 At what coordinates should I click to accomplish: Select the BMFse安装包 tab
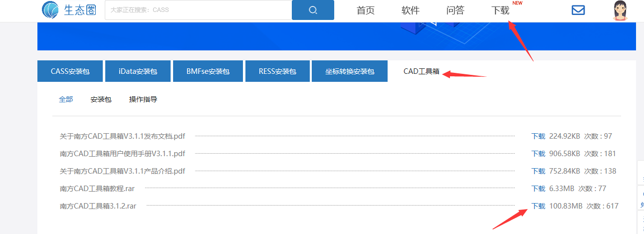(208, 71)
